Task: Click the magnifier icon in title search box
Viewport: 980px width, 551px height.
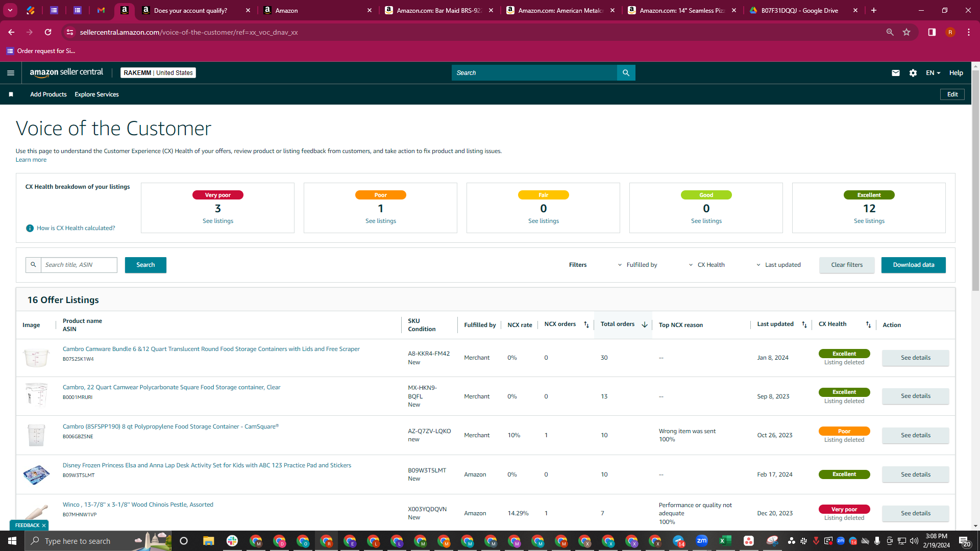Action: point(33,265)
